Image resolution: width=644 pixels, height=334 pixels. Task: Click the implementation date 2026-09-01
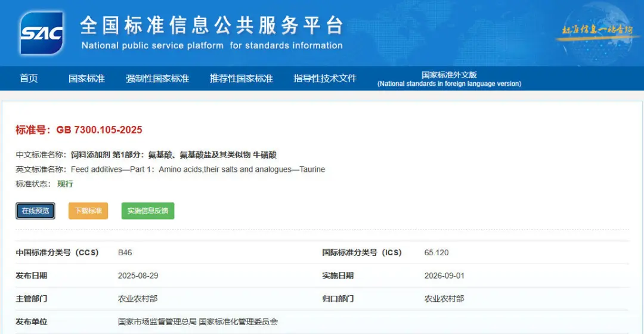(444, 276)
